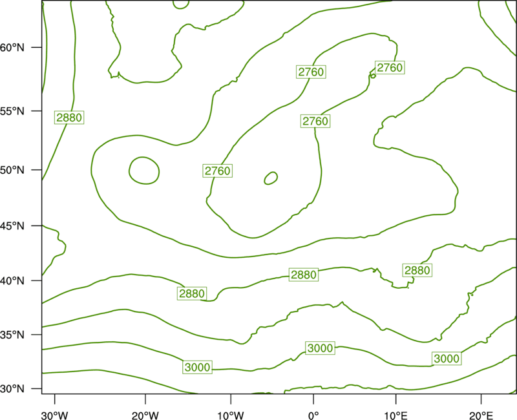Viewport: 517px width, 420px height.
Task: Click the 2880 contour label beside 55°N
Action: 69,118
